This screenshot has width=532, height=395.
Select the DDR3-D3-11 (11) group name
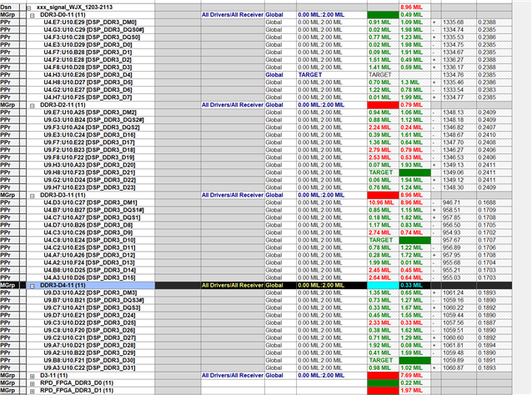tap(63, 195)
